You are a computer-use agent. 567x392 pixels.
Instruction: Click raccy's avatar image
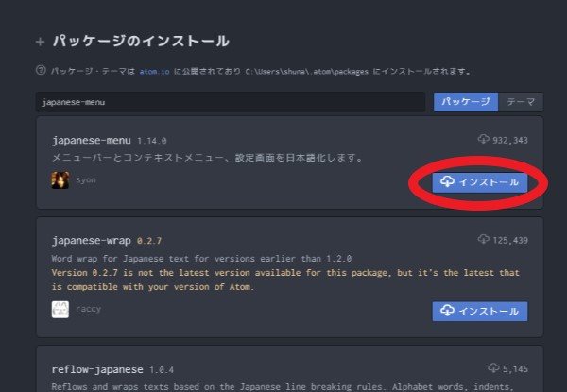point(60,310)
